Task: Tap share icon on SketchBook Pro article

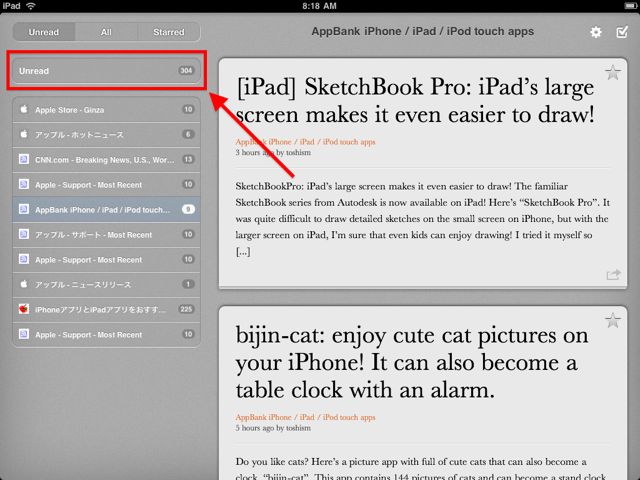Action: pos(613,275)
